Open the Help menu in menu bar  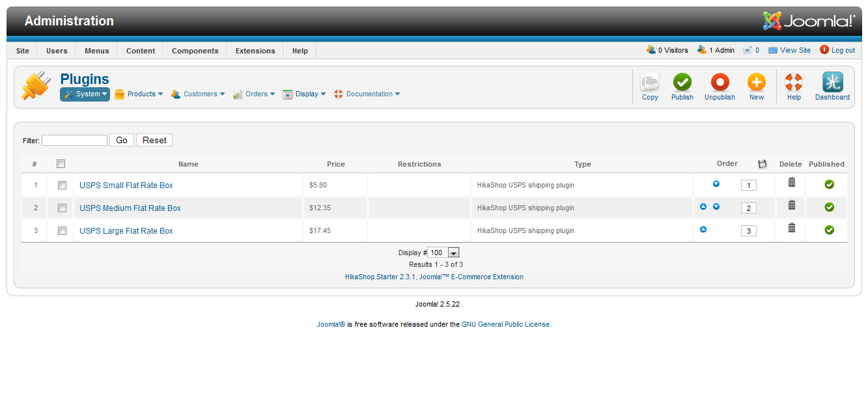coord(300,51)
